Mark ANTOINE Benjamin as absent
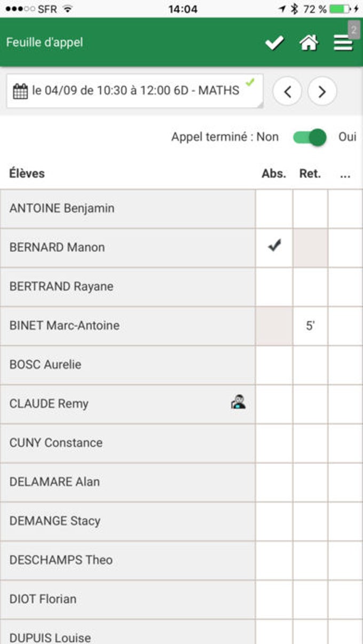 274,209
